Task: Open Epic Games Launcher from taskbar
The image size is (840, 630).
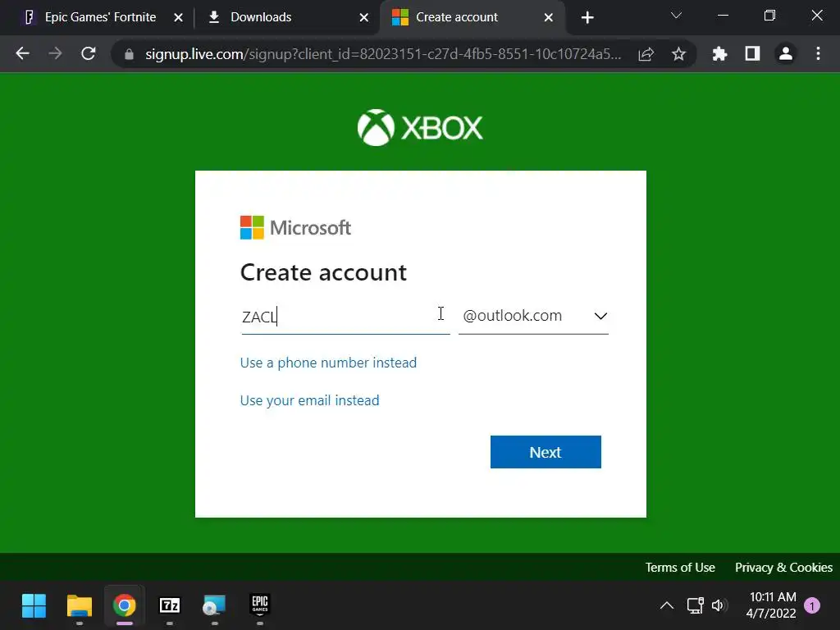Action: (260, 606)
